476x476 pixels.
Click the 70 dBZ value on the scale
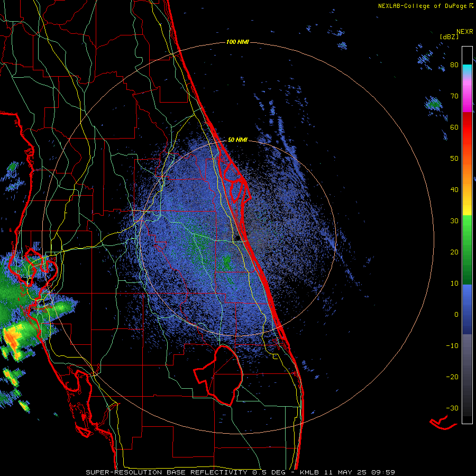(x=454, y=96)
